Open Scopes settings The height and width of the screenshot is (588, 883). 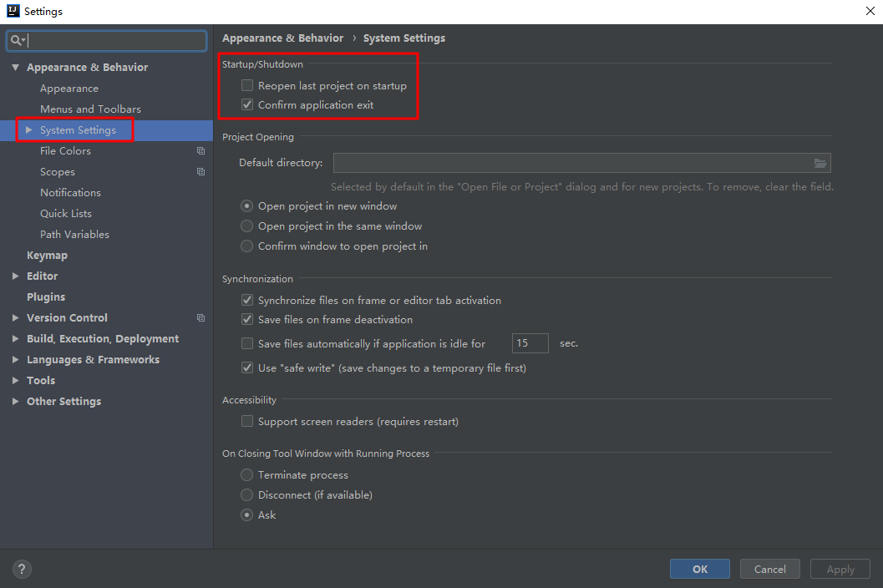[58, 172]
